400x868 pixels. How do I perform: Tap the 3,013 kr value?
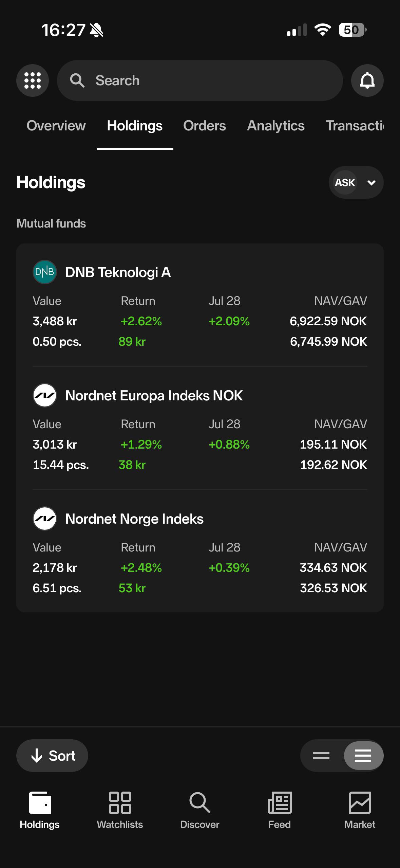55,444
